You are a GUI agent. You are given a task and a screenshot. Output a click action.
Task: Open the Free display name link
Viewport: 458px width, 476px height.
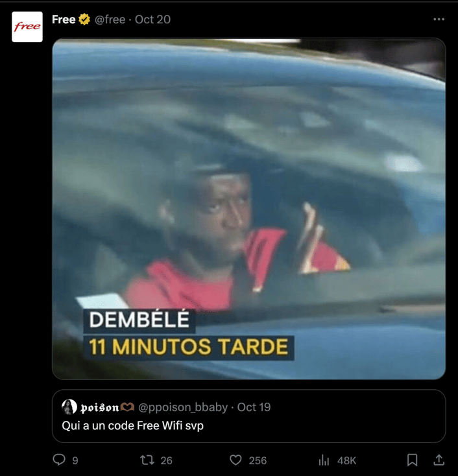click(64, 19)
